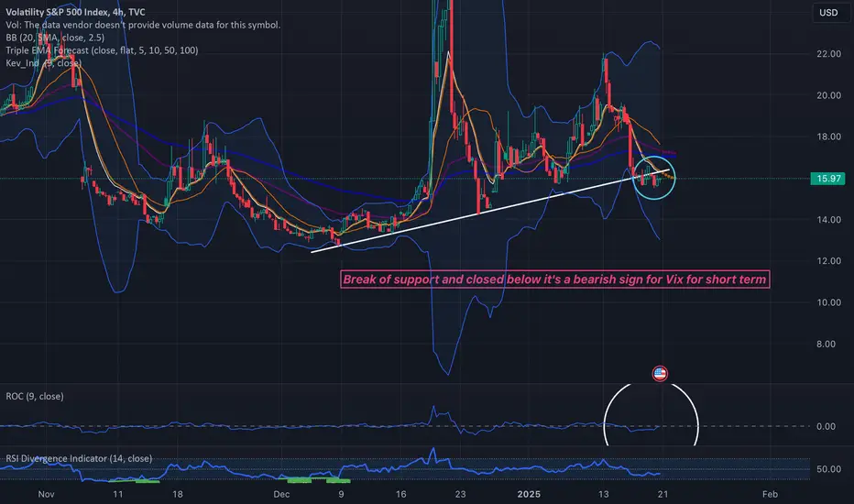Viewport: 854px width, 504px height.
Task: Select the cyan circle drawing around price
Action: (x=653, y=178)
